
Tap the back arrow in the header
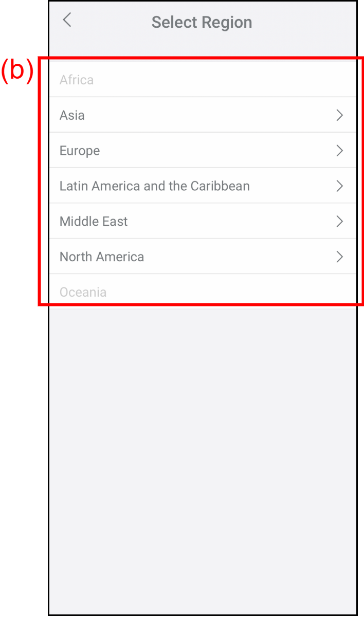pyautogui.click(x=67, y=21)
